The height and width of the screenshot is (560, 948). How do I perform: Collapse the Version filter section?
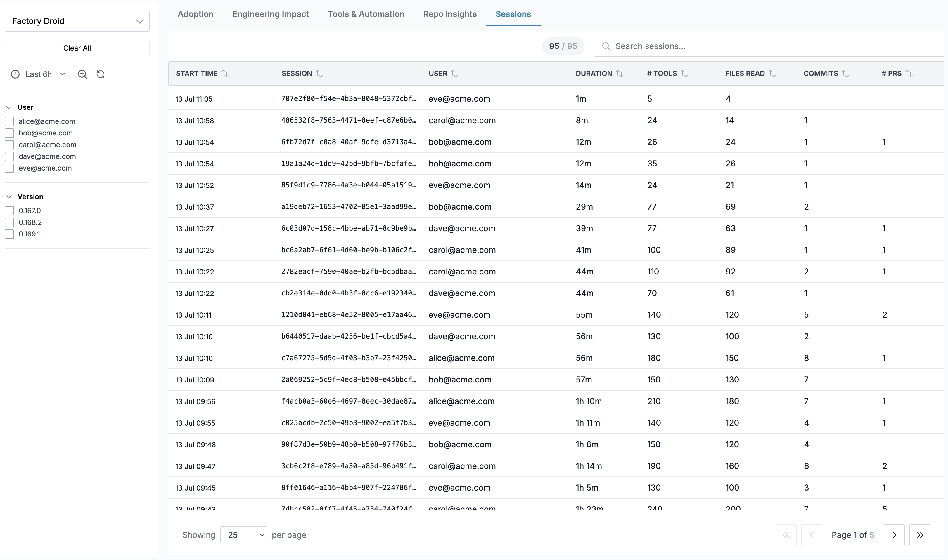coord(9,196)
